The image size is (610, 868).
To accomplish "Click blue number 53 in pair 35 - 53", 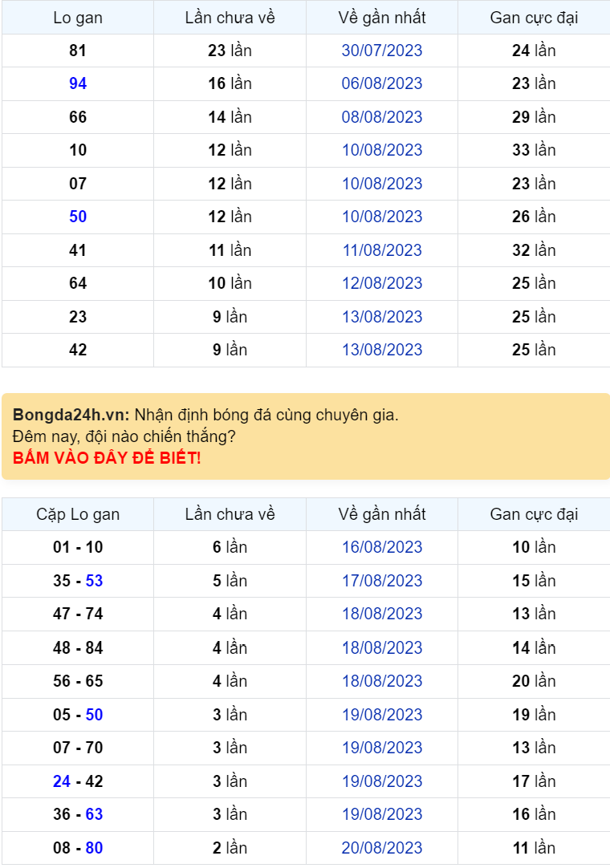I will point(94,581).
